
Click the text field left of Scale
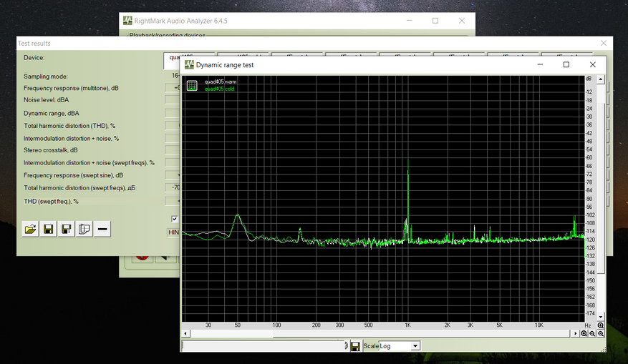265,346
